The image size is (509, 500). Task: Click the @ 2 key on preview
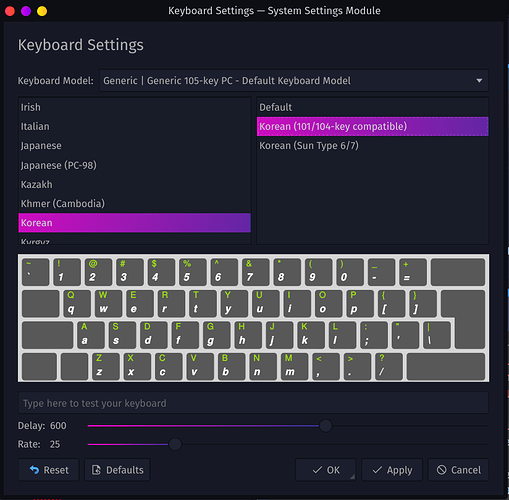click(x=98, y=272)
